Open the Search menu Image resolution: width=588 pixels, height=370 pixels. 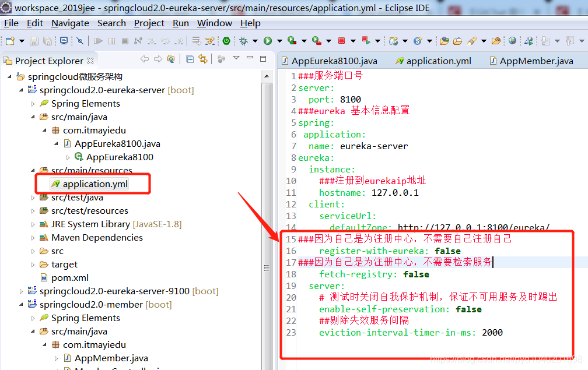pyautogui.click(x=112, y=23)
